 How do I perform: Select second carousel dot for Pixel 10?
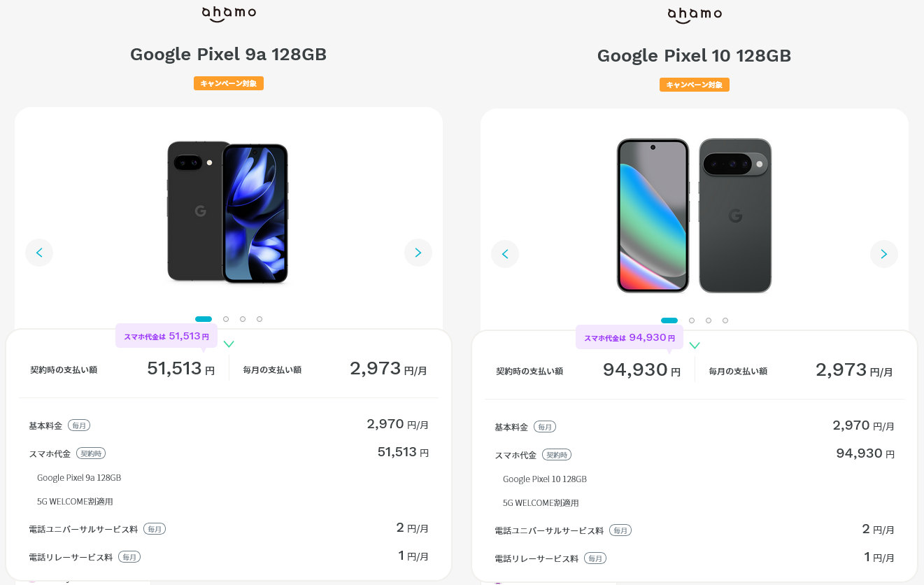point(692,320)
